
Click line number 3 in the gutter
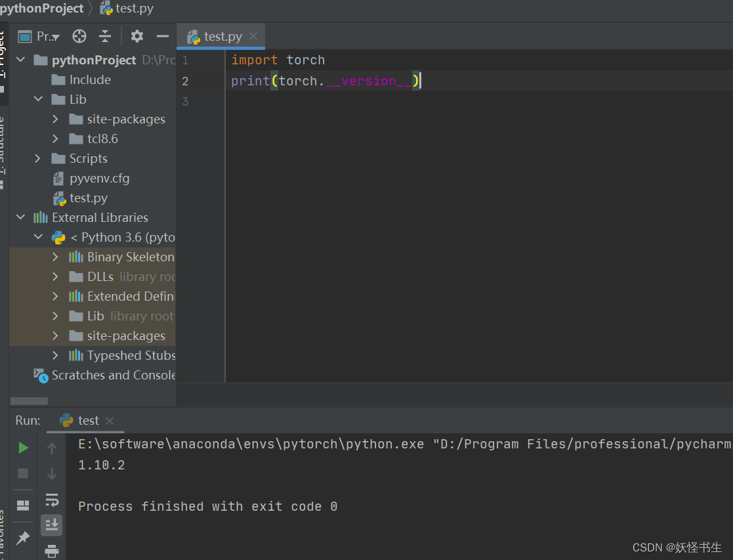pos(185,101)
